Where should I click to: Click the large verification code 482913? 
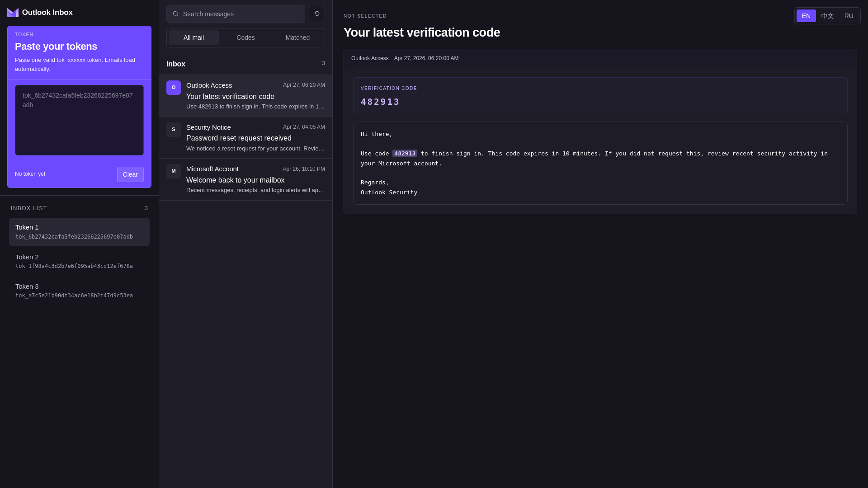[380, 102]
